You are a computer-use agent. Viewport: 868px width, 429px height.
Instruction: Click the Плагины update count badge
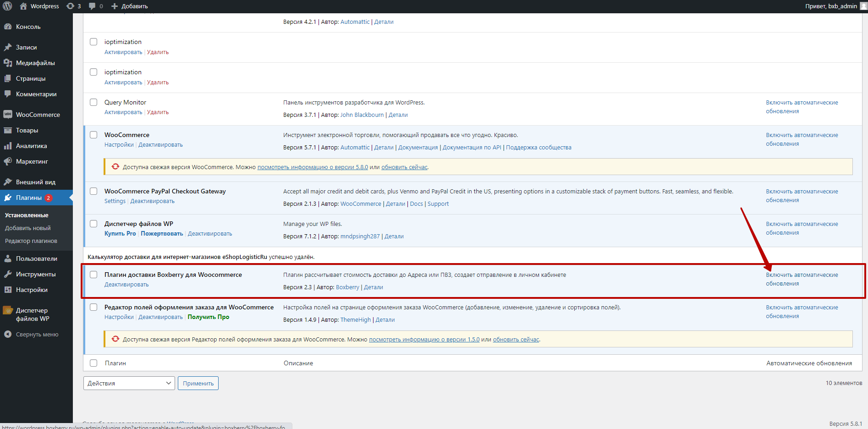coord(49,198)
